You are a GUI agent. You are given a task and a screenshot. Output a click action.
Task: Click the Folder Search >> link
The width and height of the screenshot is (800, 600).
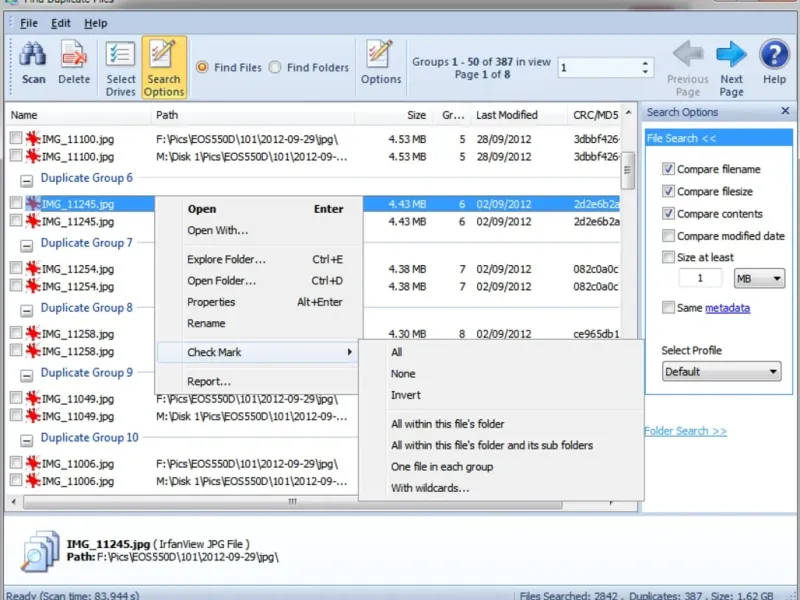click(685, 431)
